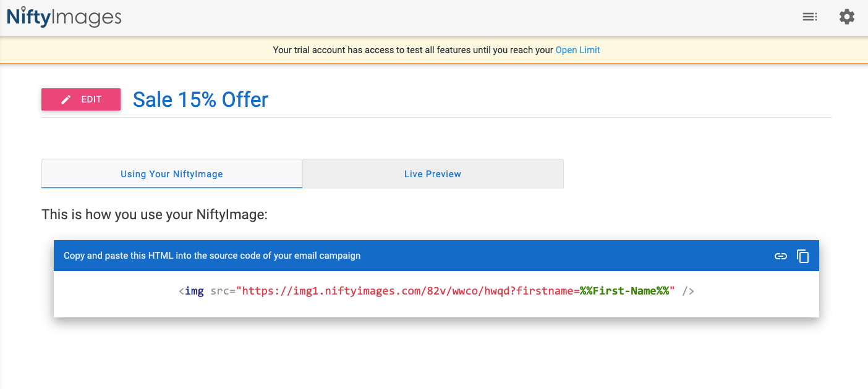Click the img tag keyword in snippet

(x=194, y=291)
